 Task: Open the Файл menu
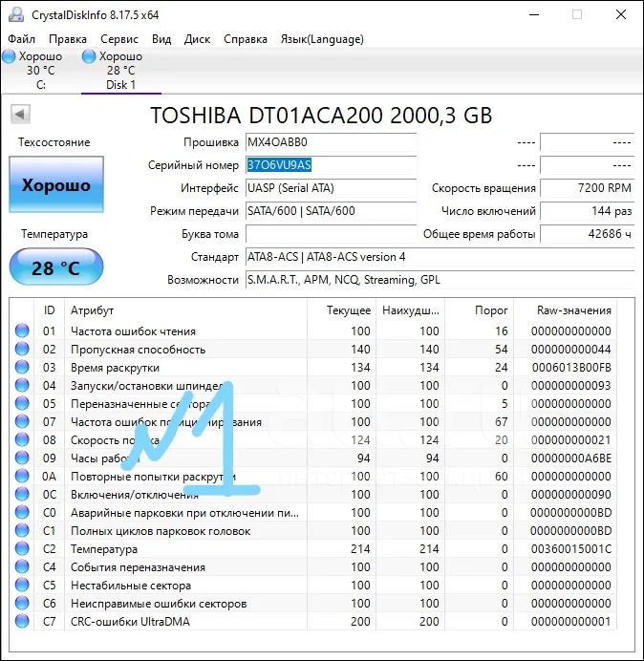pyautogui.click(x=22, y=39)
